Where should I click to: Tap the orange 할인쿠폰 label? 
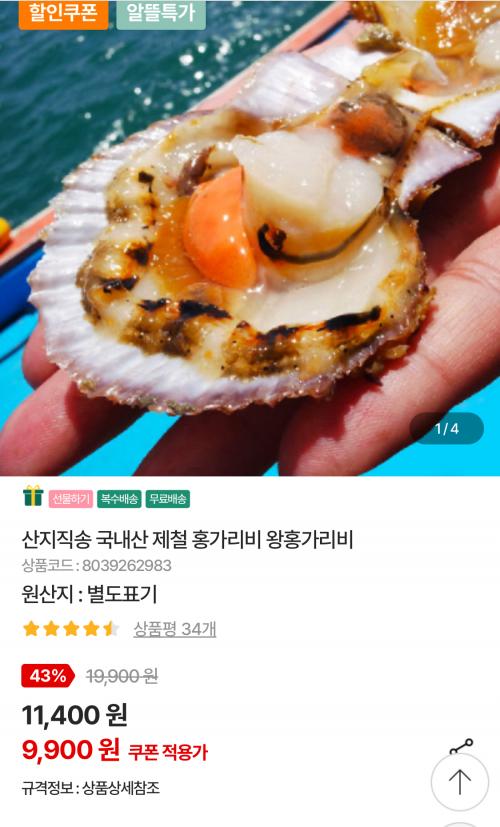point(63,14)
